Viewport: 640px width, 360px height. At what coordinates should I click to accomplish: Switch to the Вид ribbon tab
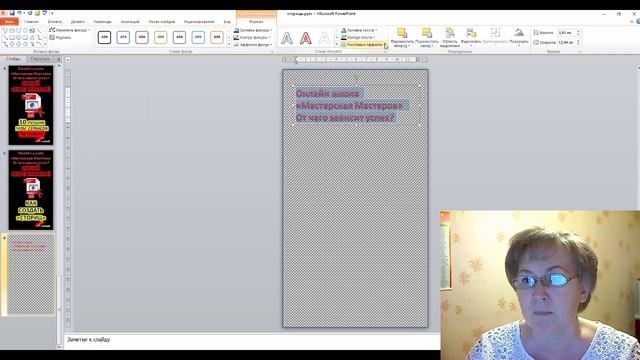[x=227, y=22]
